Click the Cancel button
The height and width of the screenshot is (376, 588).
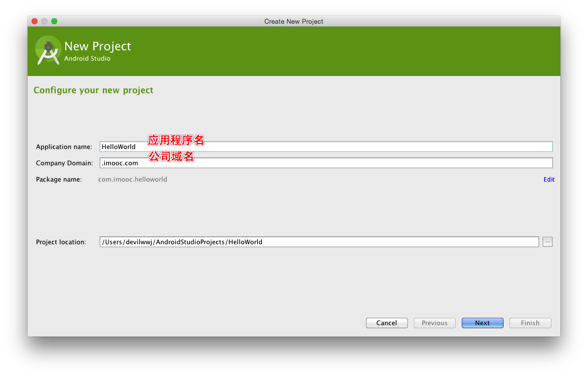tap(387, 323)
